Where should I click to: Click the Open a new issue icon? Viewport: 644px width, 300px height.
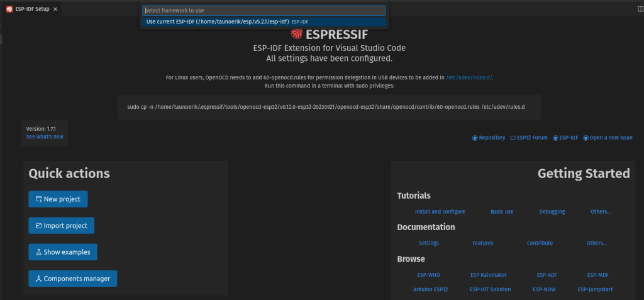pos(586,138)
